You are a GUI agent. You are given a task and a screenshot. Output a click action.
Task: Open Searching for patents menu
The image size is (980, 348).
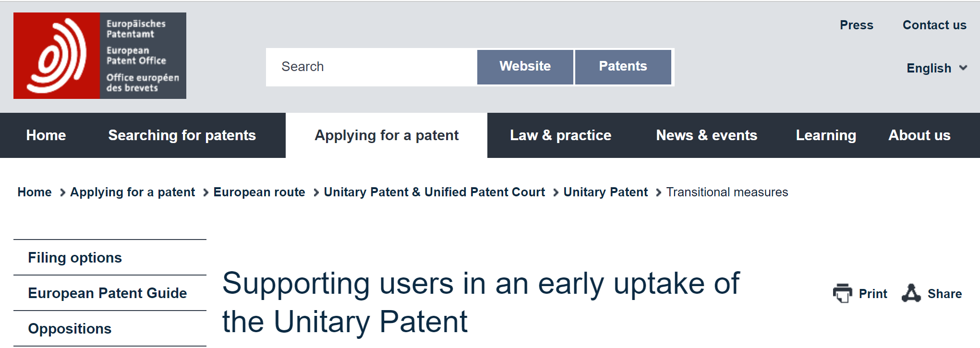[x=182, y=135]
